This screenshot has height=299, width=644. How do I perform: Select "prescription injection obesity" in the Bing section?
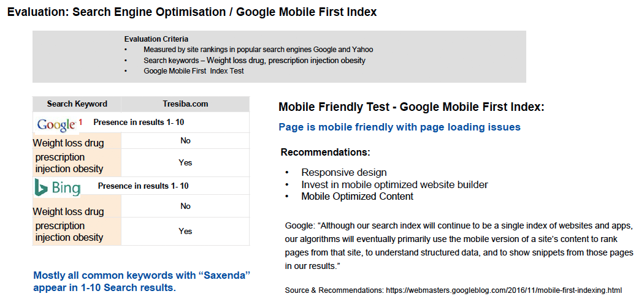pos(69,232)
